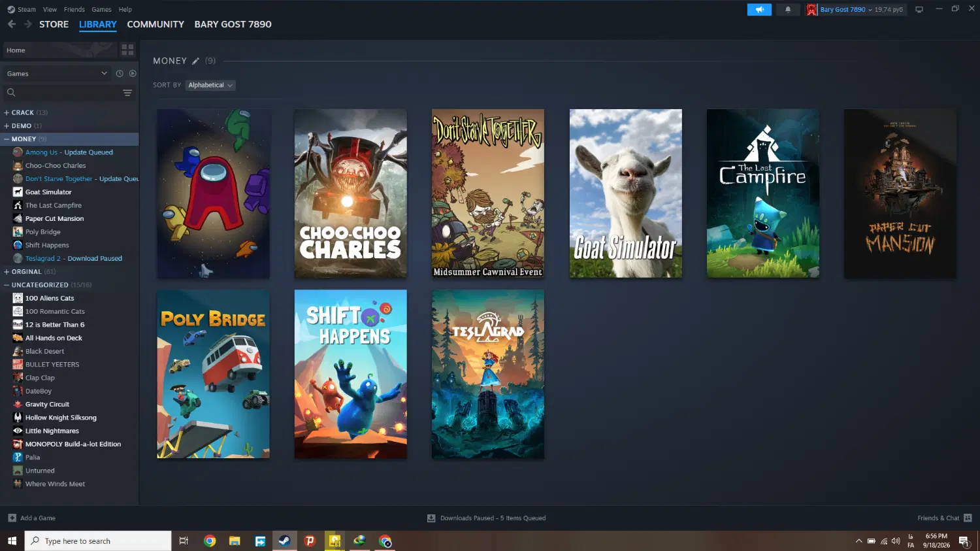Open Windows Start menu
The width and height of the screenshot is (980, 551).
click(x=12, y=541)
